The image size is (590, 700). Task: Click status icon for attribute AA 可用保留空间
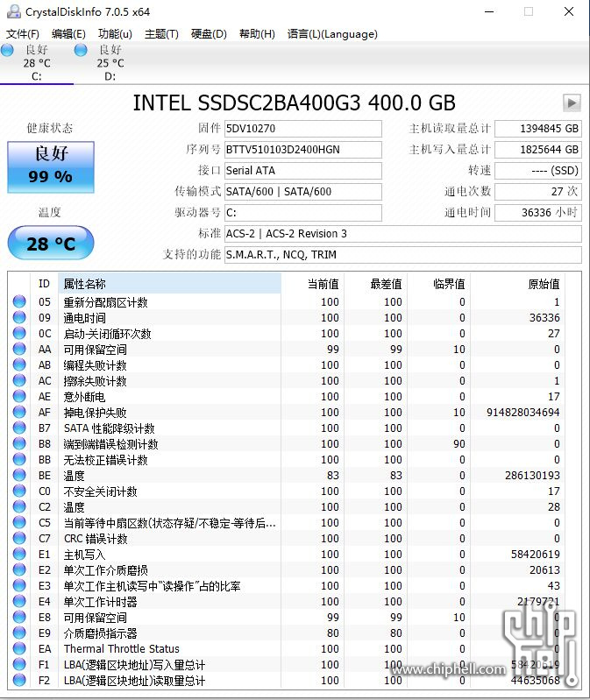tap(19, 349)
